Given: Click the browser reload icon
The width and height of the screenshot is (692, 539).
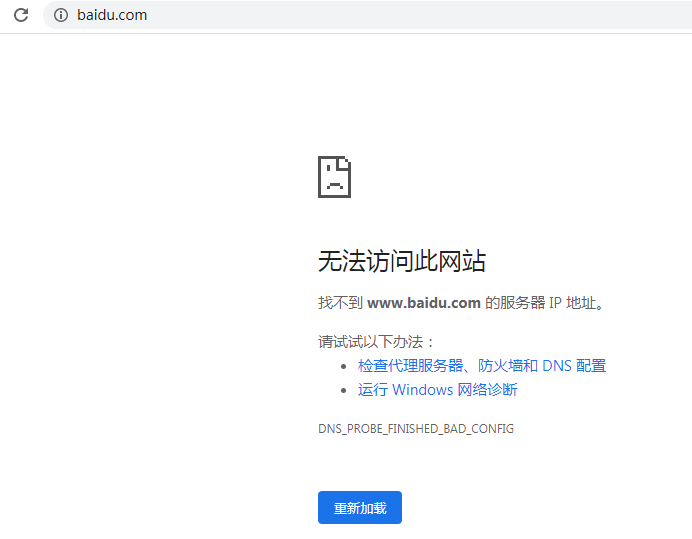Looking at the screenshot, I should click(x=21, y=15).
